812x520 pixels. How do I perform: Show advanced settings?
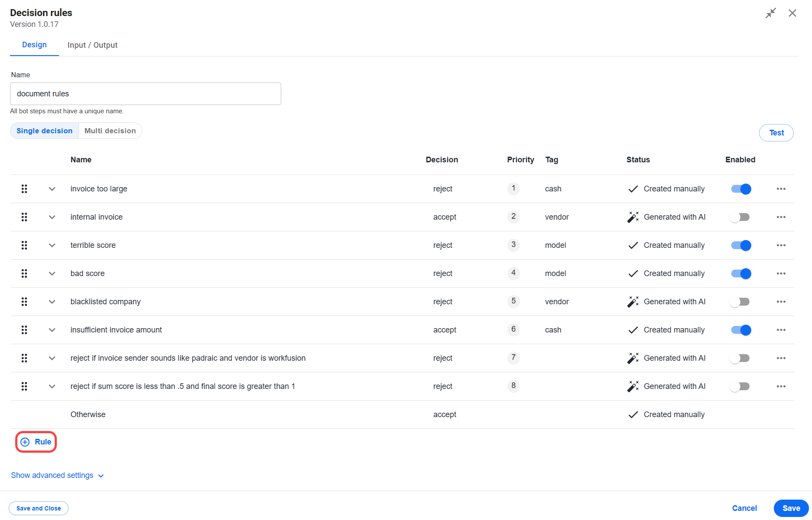point(57,475)
